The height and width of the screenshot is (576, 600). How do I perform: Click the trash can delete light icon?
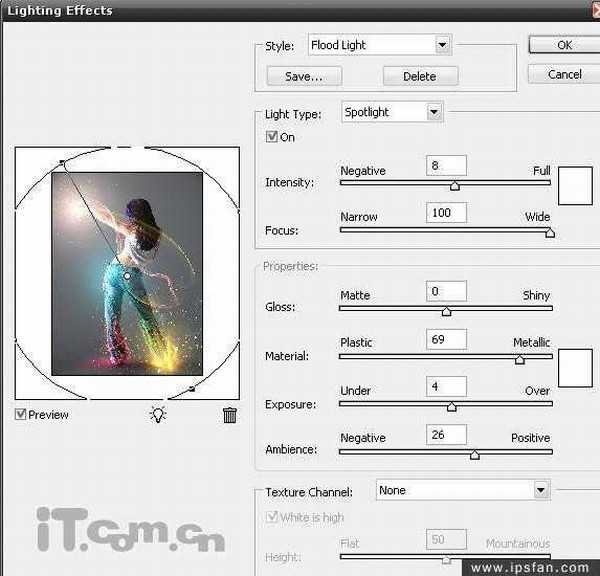click(x=230, y=414)
